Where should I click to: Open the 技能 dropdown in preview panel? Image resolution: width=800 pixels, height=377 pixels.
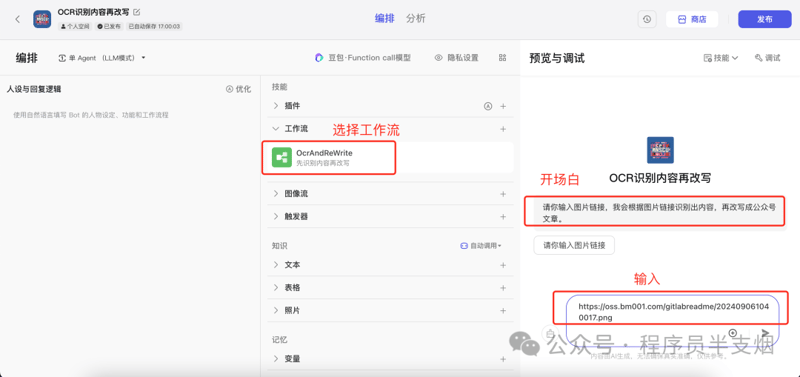(721, 58)
